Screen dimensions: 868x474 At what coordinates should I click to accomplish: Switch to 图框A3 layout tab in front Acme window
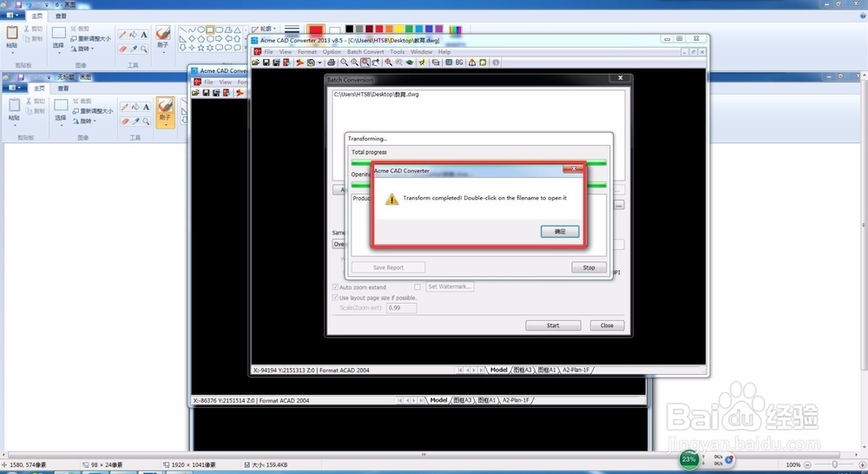coord(522,370)
